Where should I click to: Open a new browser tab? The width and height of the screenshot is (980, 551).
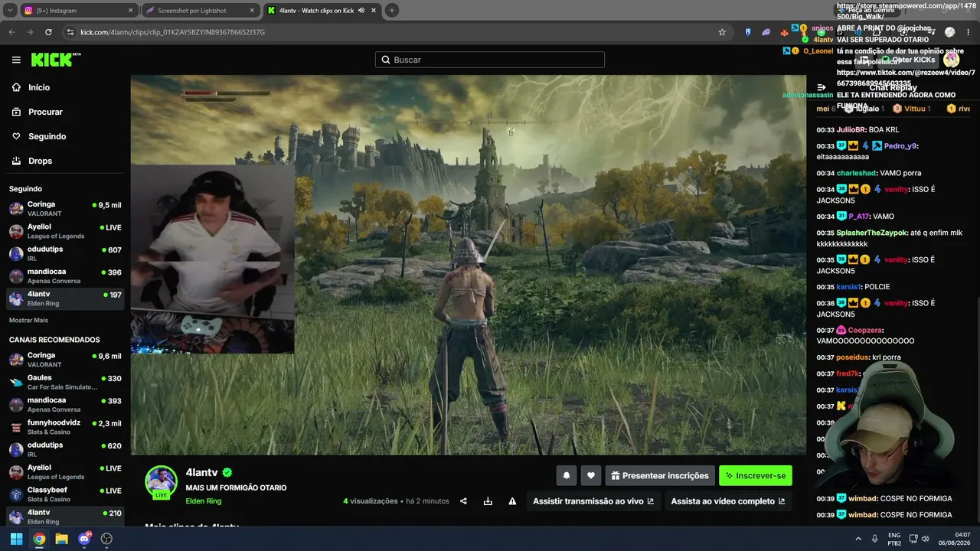392,11
